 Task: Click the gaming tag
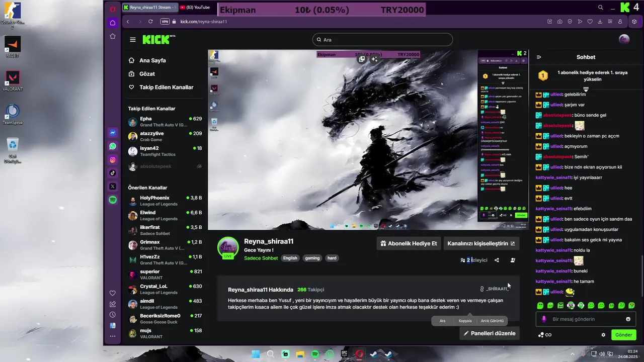(312, 258)
